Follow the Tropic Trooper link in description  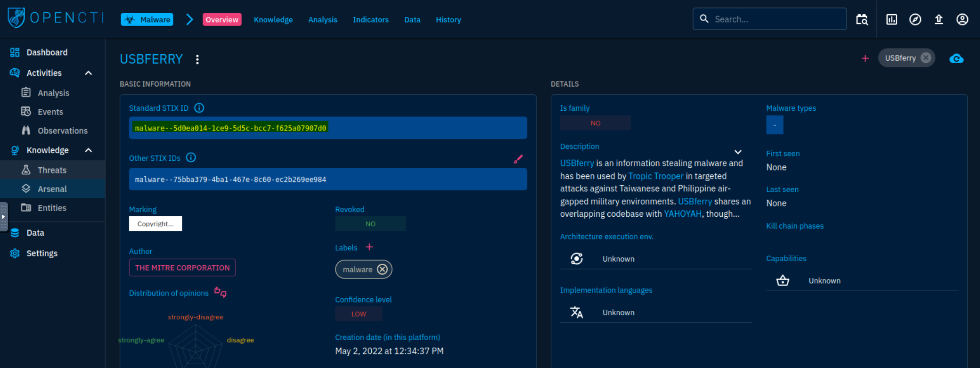tap(655, 176)
